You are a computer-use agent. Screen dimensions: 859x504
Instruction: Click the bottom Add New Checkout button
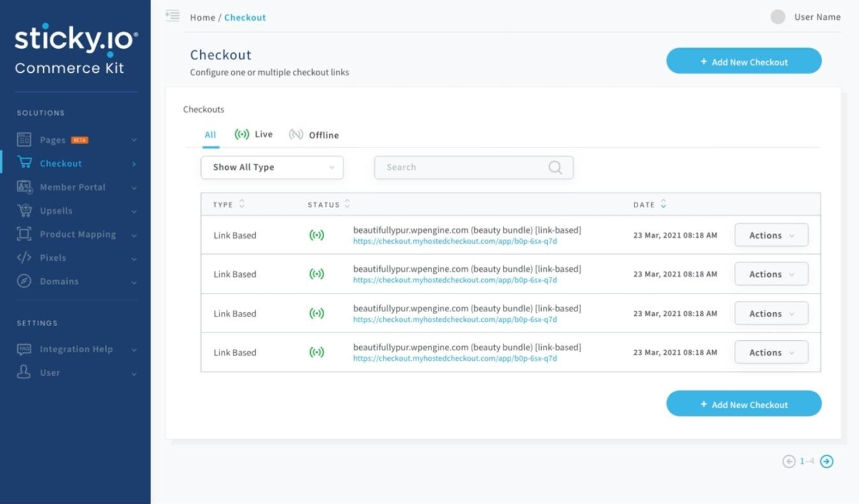[743, 404]
